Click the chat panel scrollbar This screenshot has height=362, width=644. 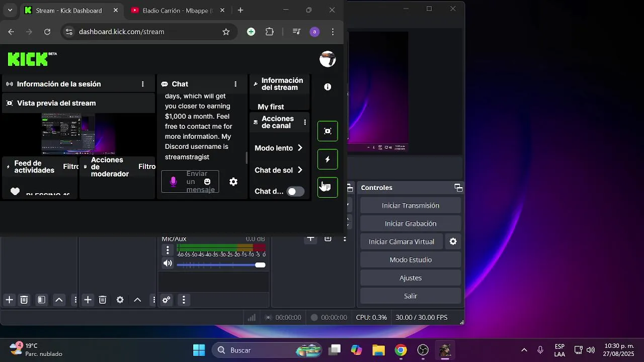click(247, 158)
